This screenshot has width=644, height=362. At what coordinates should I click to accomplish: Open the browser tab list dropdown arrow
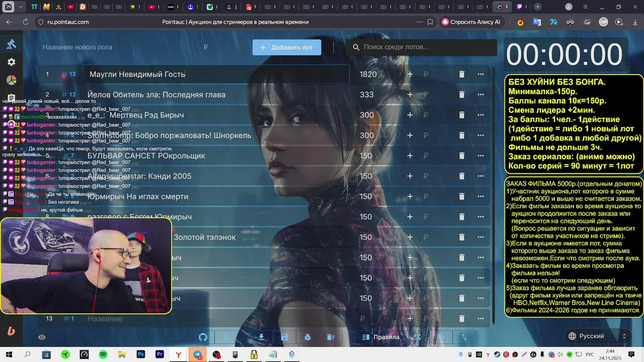tap(21, 7)
